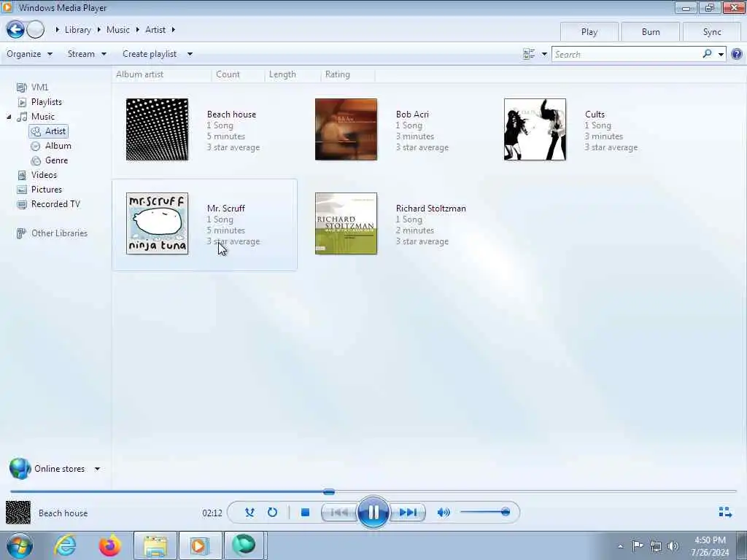Image resolution: width=747 pixels, height=560 pixels.
Task: Click the View options icon
Action: (529, 54)
